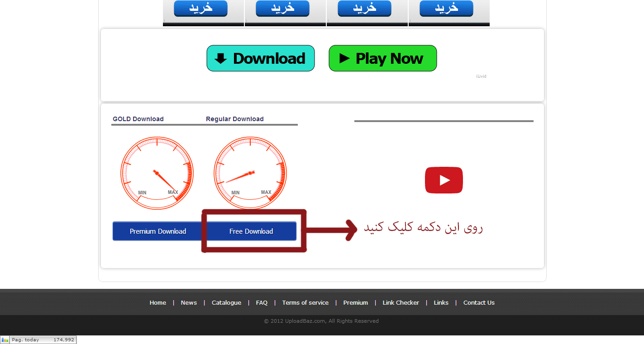Go to the News footer link

coord(189,303)
